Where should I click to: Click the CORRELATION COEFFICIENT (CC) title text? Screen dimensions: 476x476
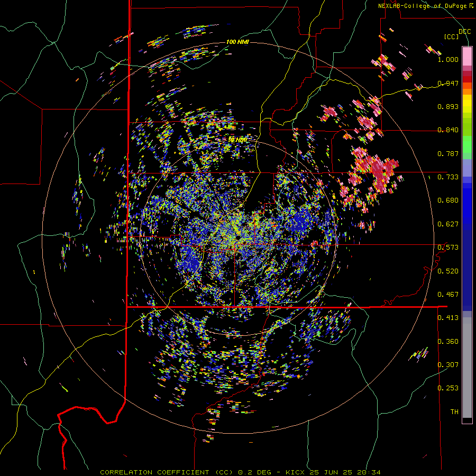(x=167, y=472)
